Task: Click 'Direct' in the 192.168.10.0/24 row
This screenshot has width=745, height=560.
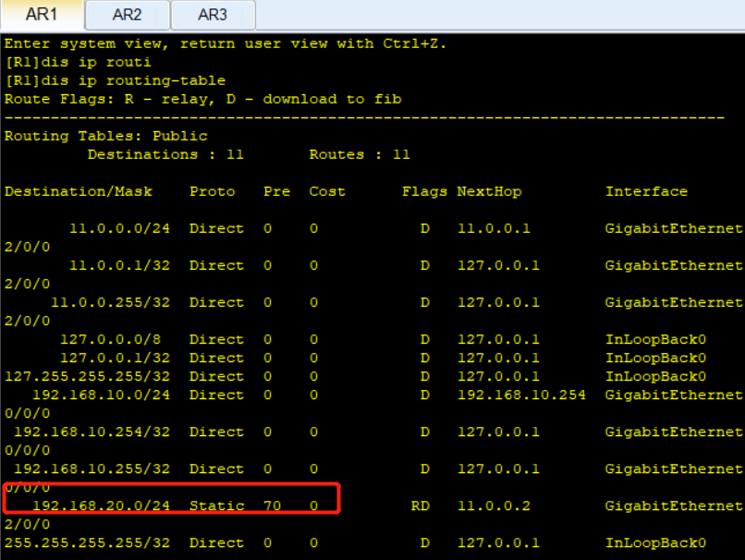Action: (x=216, y=396)
